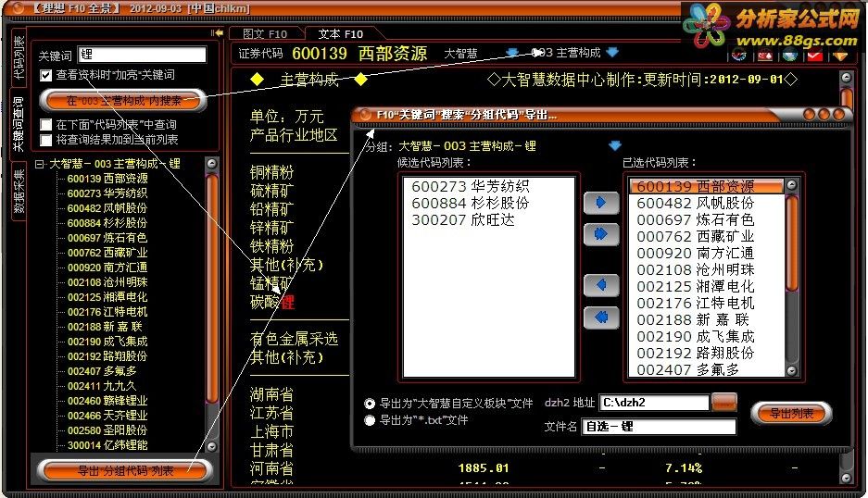Click the 导出列表 button in export dialog
This screenshot has height=498, width=868.
coord(792,414)
